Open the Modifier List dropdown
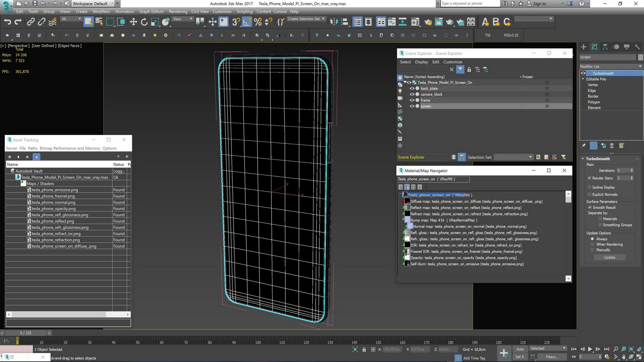 pyautogui.click(x=611, y=66)
